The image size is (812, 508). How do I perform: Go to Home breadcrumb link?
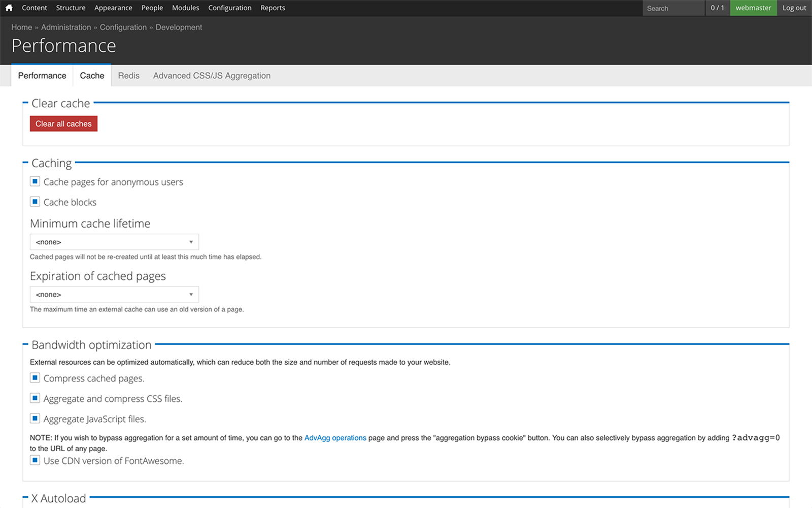pos(22,27)
